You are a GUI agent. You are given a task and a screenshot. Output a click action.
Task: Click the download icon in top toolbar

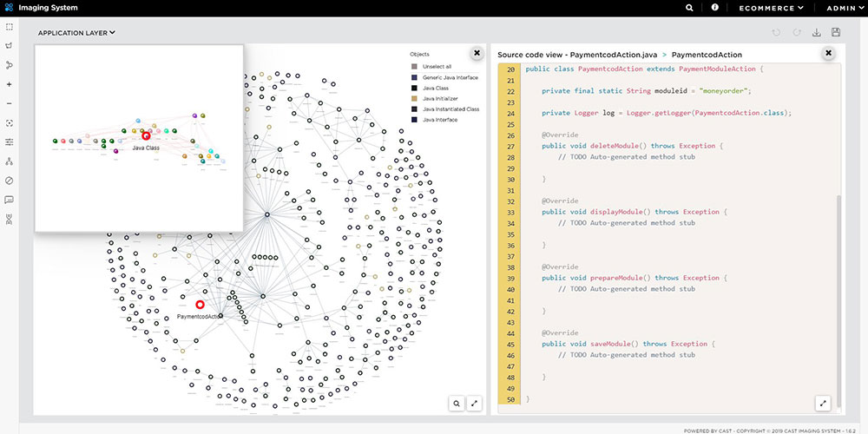pos(816,33)
